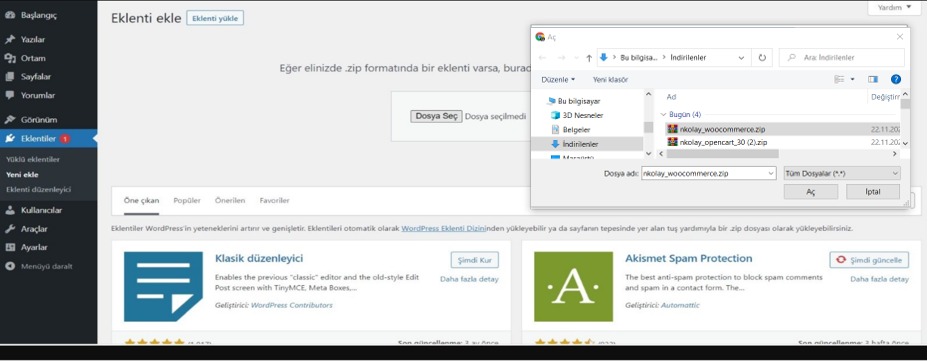Image resolution: width=928 pixels, height=361 pixels.
Task: Click the up-folder arrow in file dialog
Action: 589,58
